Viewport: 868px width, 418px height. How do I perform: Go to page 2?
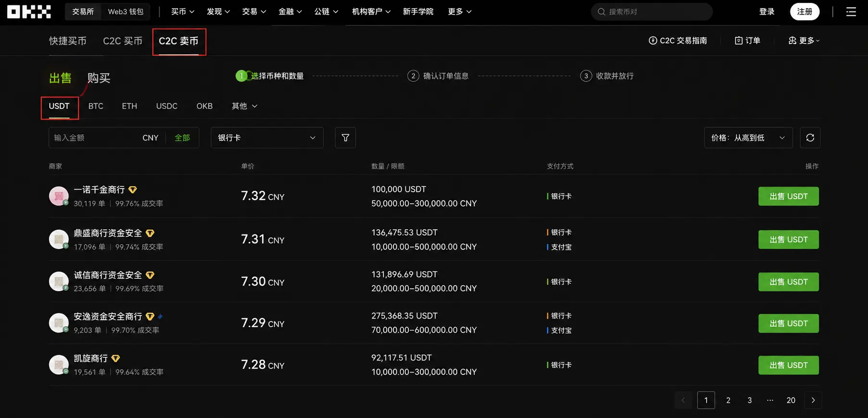point(728,400)
